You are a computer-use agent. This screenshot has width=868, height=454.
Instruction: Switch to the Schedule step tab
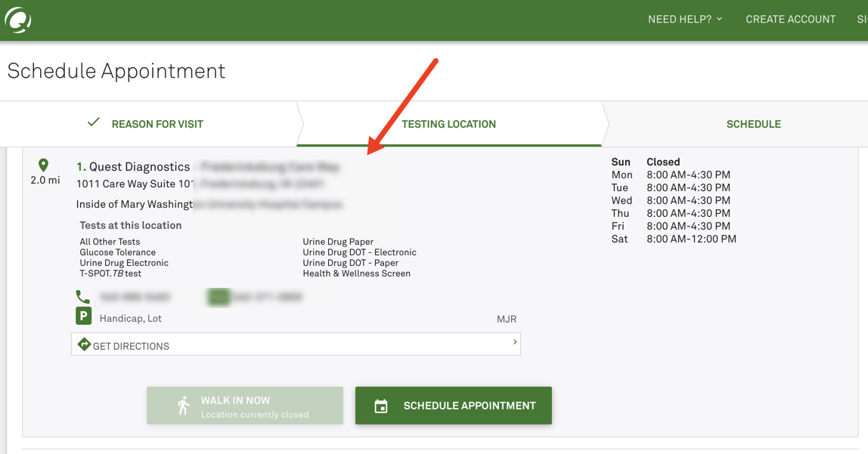753,124
